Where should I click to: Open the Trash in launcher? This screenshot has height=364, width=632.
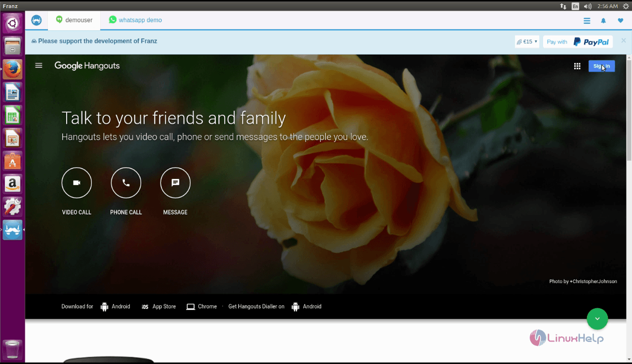12,349
